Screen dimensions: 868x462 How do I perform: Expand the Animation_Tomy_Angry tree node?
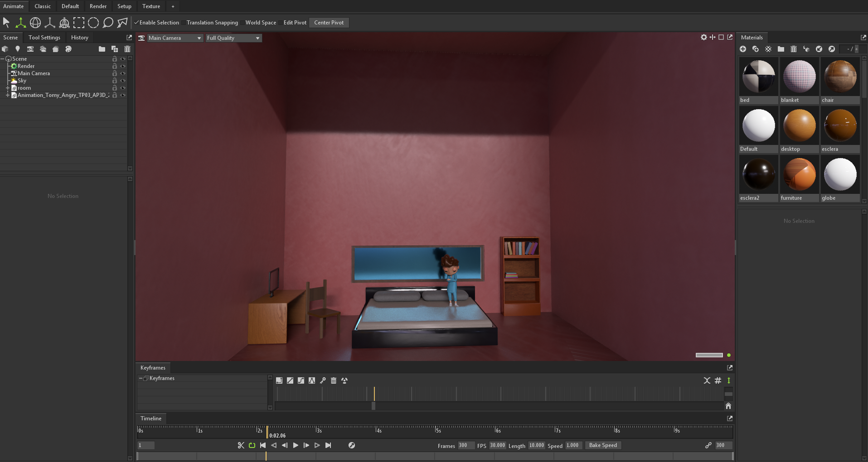8,95
